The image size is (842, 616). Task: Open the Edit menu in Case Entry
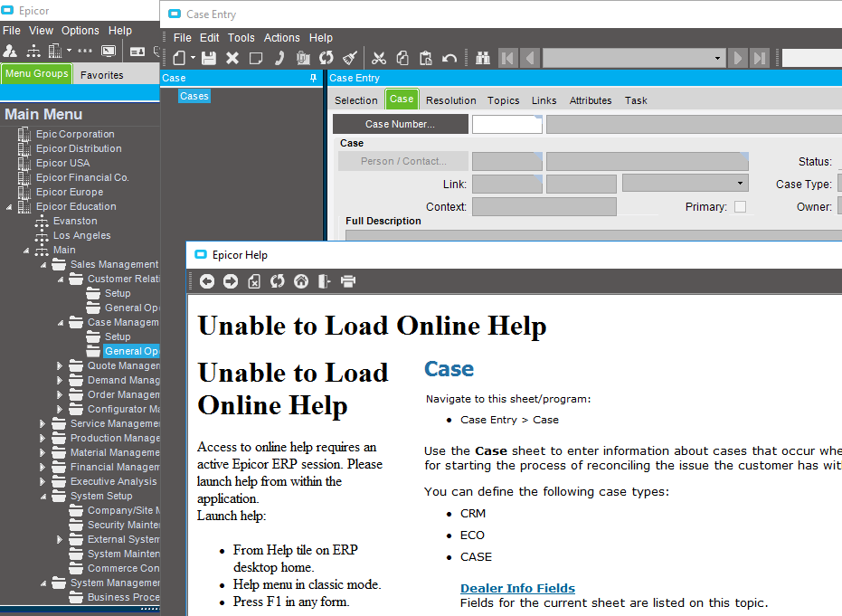pyautogui.click(x=210, y=38)
